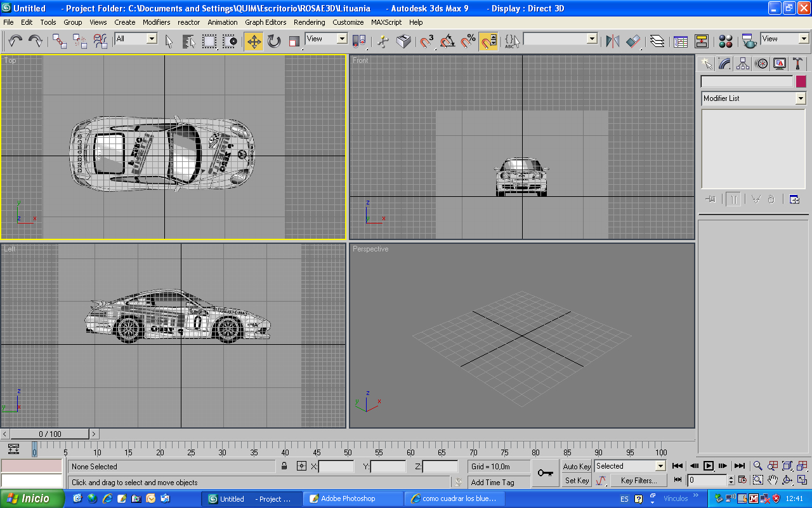812x508 pixels.
Task: Click the Auto Key button
Action: pyautogui.click(x=577, y=466)
